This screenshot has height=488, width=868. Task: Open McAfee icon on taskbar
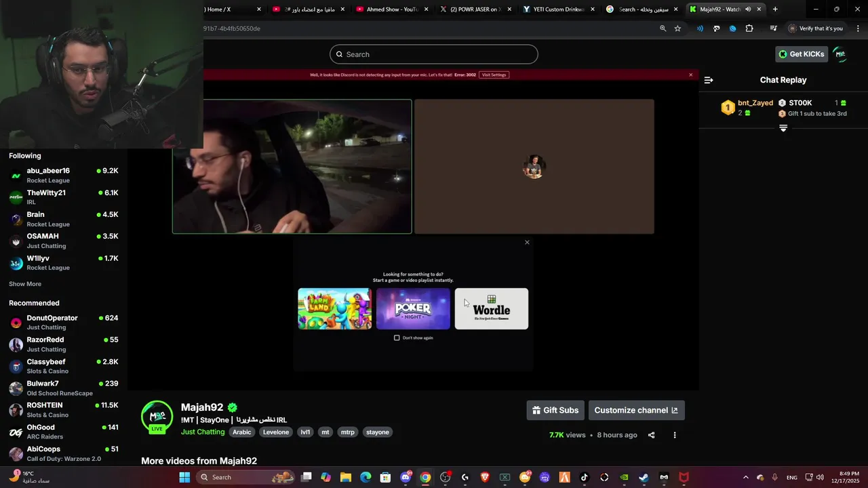point(684,477)
